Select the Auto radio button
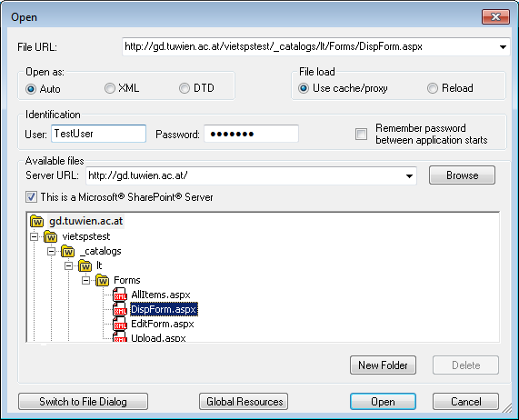 (31, 89)
